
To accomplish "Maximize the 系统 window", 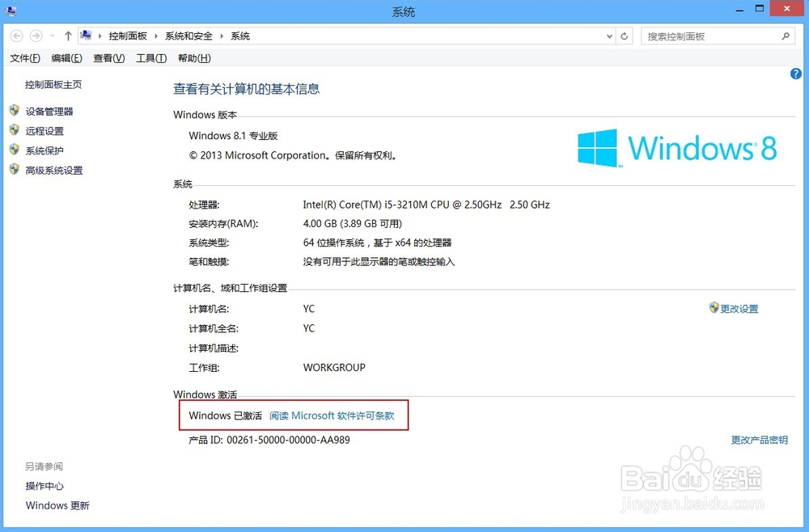I will click(760, 9).
